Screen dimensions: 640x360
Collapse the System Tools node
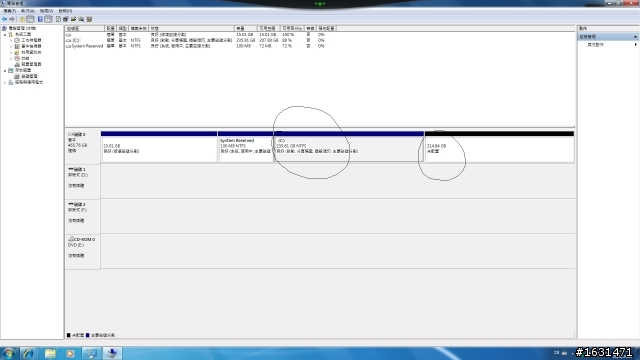pos(5,34)
